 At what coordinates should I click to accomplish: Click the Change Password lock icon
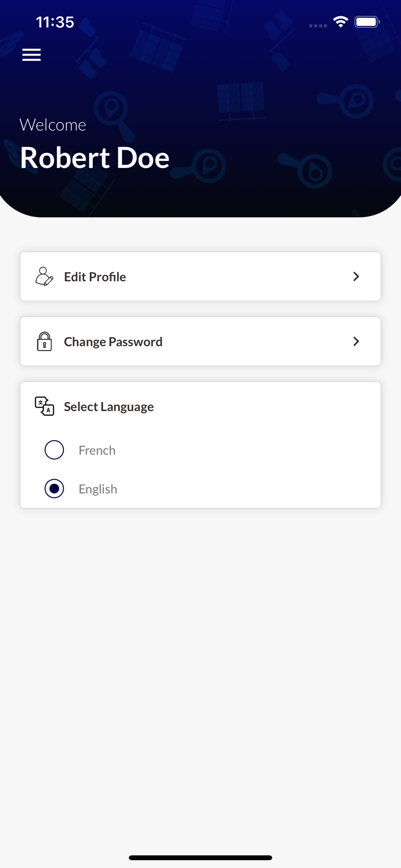pos(44,342)
